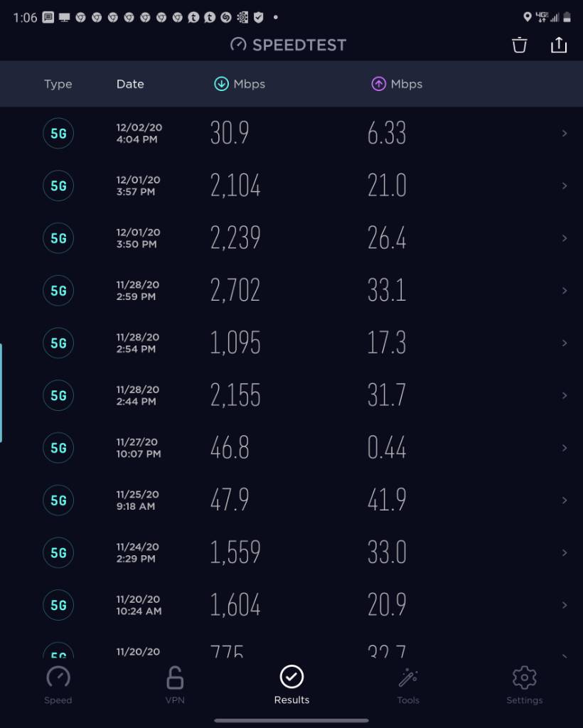
Task: Open the 11/25/20 9:18 AM date entry
Action: 137,500
